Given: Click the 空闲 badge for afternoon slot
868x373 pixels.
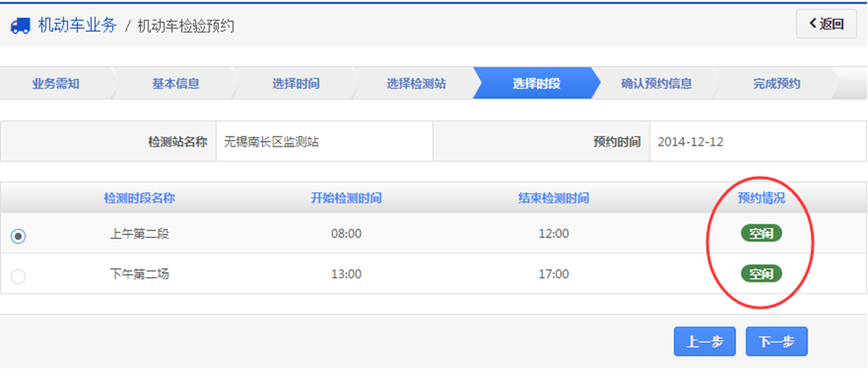Looking at the screenshot, I should click(x=761, y=274).
